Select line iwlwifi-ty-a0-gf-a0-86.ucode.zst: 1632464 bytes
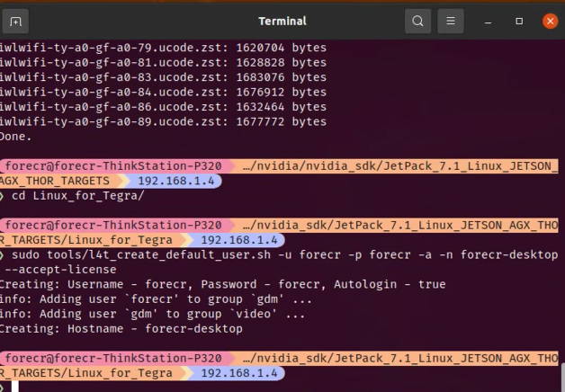The height and width of the screenshot is (392, 565). click(163, 107)
